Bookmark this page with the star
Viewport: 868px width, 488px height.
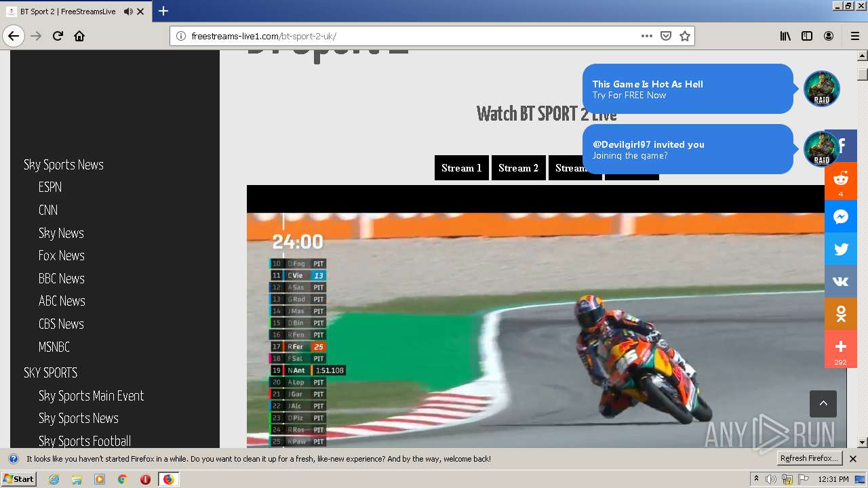[685, 36]
